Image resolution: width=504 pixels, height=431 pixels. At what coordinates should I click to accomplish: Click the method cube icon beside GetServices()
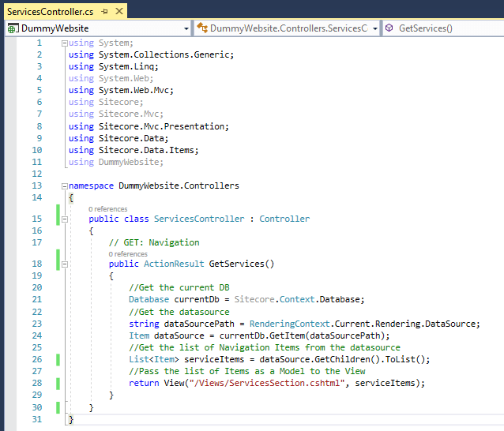click(x=390, y=28)
